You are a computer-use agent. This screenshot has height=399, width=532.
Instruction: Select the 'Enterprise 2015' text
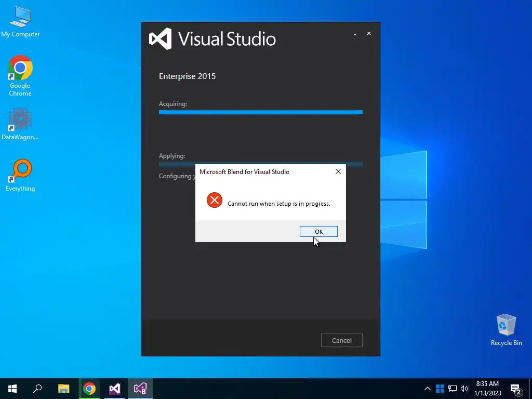187,76
